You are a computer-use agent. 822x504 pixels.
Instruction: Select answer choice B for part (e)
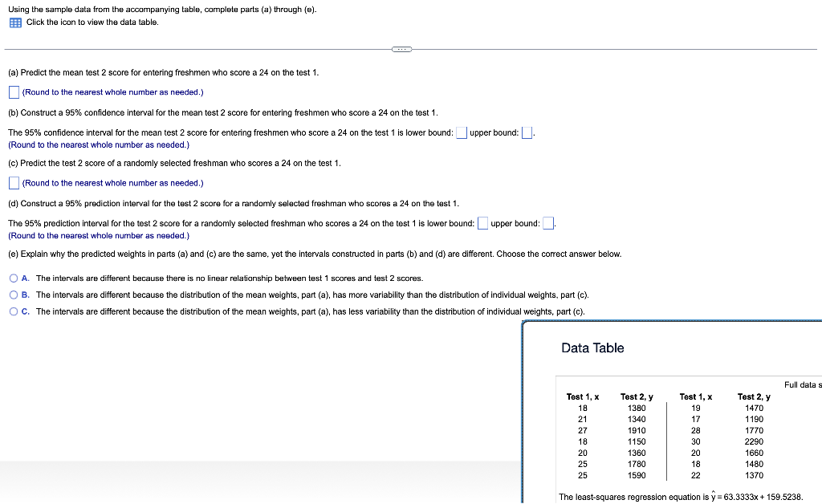(14, 295)
